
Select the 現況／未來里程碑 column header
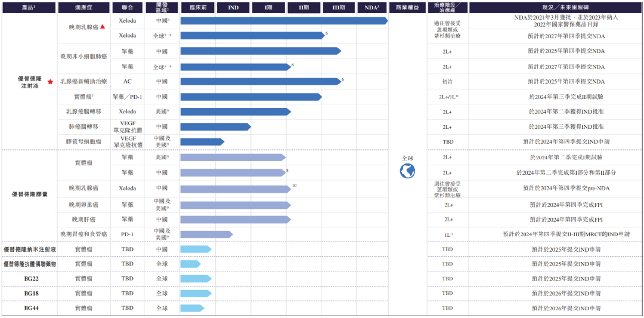click(x=556, y=7)
